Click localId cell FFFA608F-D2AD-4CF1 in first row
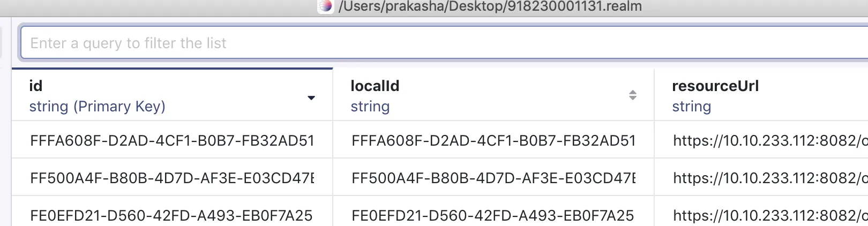This screenshot has height=226, width=868. point(493,140)
